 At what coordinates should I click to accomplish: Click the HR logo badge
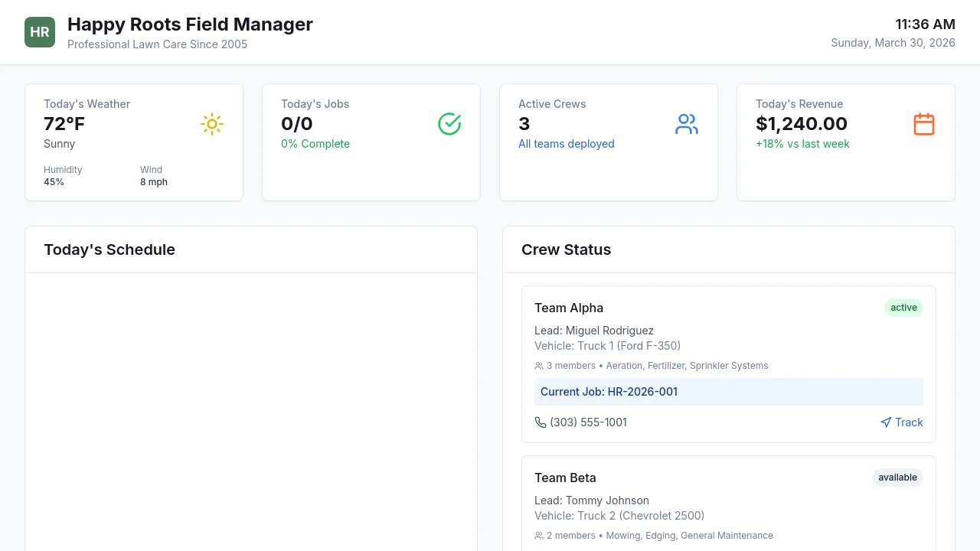[x=40, y=32]
